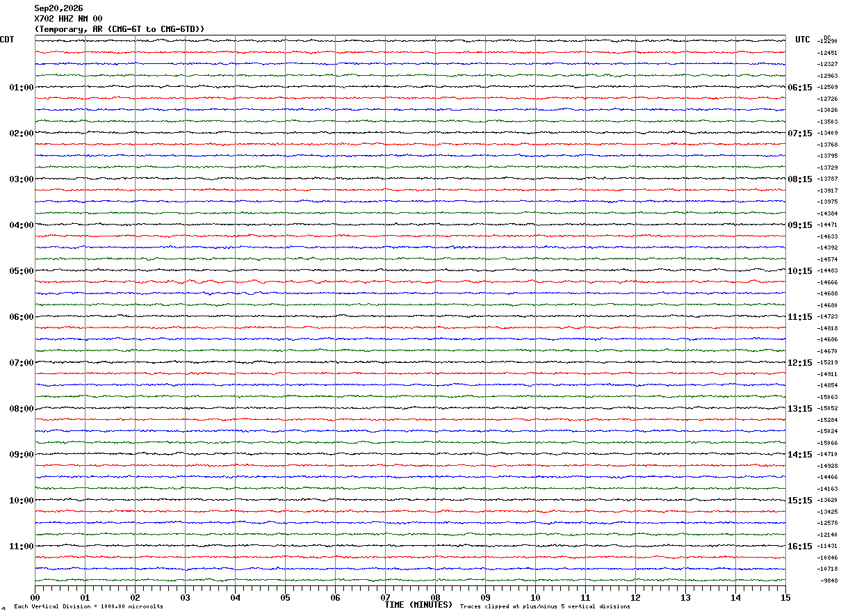Click the 16:15 UTC time label

(x=799, y=546)
